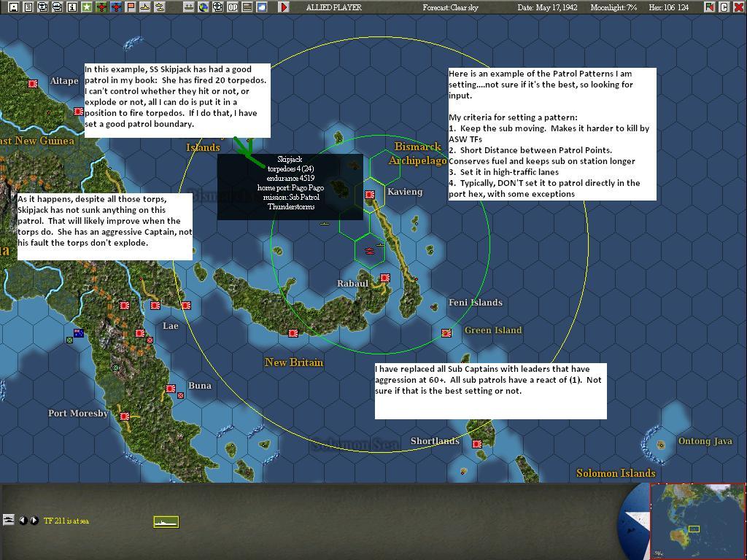Go to next task force arrow
Viewport: 747px width, 560px height.
34,521
